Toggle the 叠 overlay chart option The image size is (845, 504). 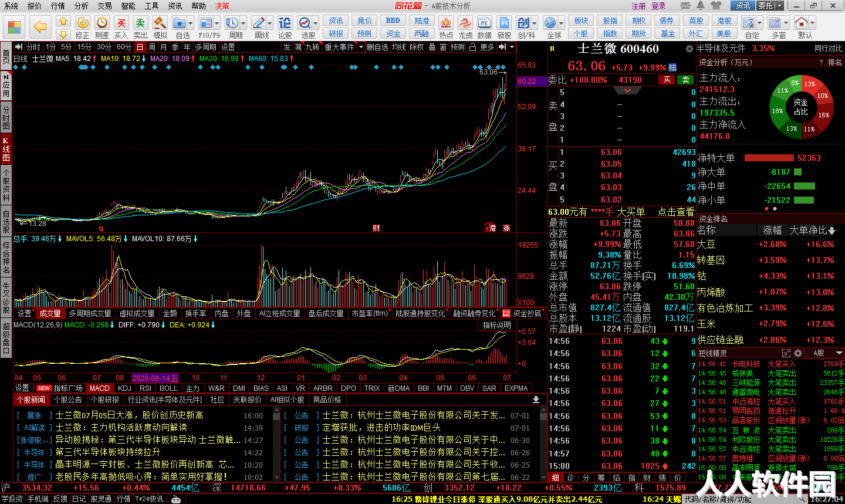432,47
